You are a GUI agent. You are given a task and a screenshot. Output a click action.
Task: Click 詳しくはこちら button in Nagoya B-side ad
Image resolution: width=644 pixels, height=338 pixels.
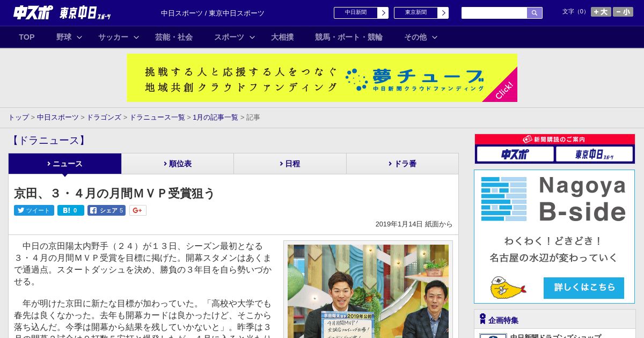tap(584, 288)
